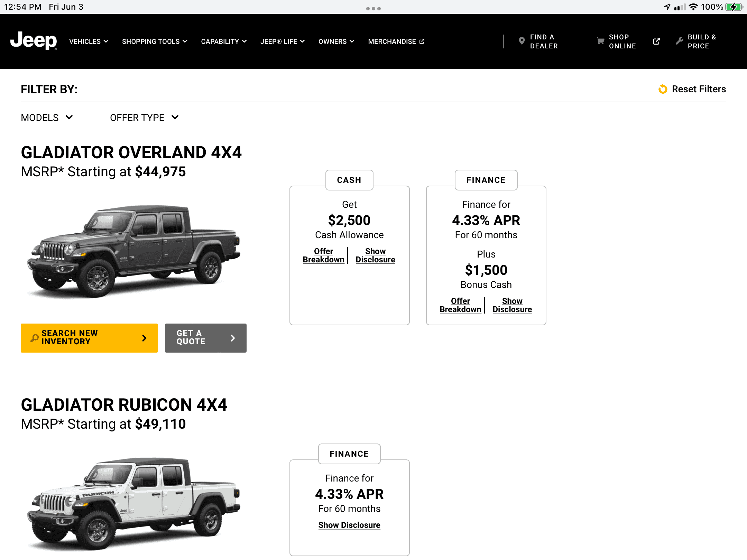Click the Rubicon Finance offer tab label
This screenshot has height=560, width=747.
tap(349, 454)
